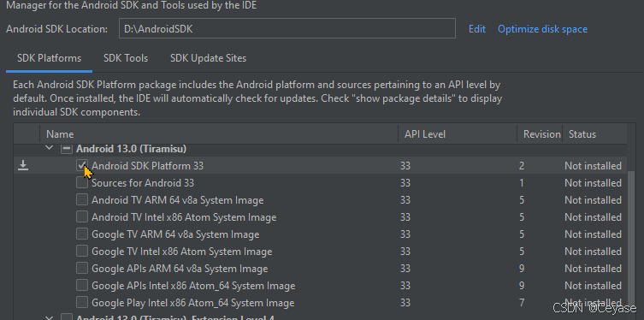
Task: Click Not installed status for Google TV Intel x86 Atom
Action: [593, 252]
